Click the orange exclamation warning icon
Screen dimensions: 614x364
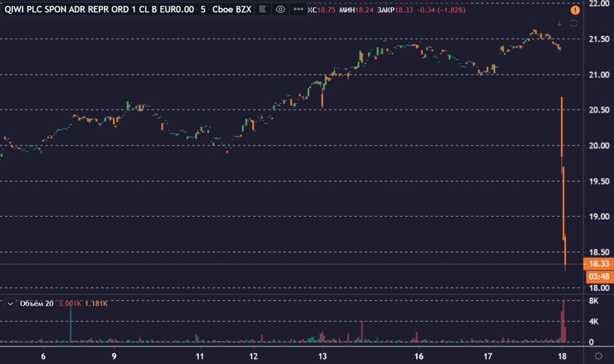tap(575, 10)
